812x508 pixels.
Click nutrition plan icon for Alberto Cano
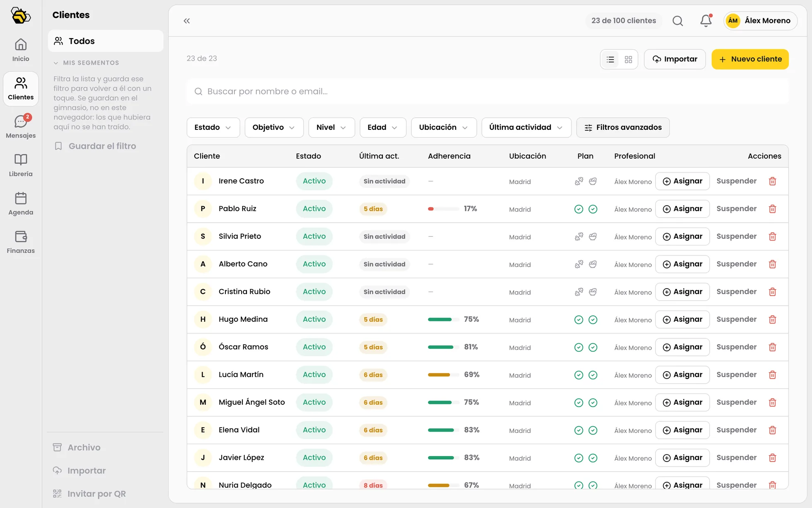[593, 264]
